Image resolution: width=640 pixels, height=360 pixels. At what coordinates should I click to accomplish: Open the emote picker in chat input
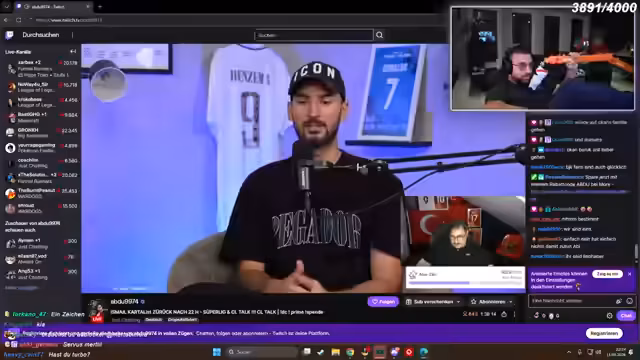(x=629, y=301)
